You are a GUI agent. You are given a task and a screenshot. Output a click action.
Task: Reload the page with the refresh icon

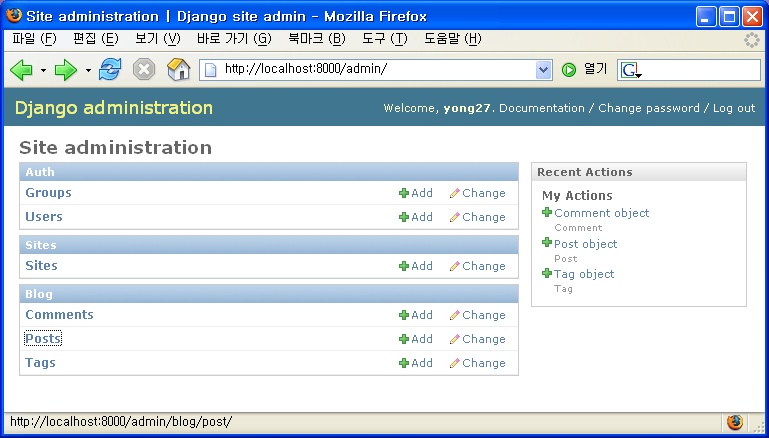click(x=109, y=69)
